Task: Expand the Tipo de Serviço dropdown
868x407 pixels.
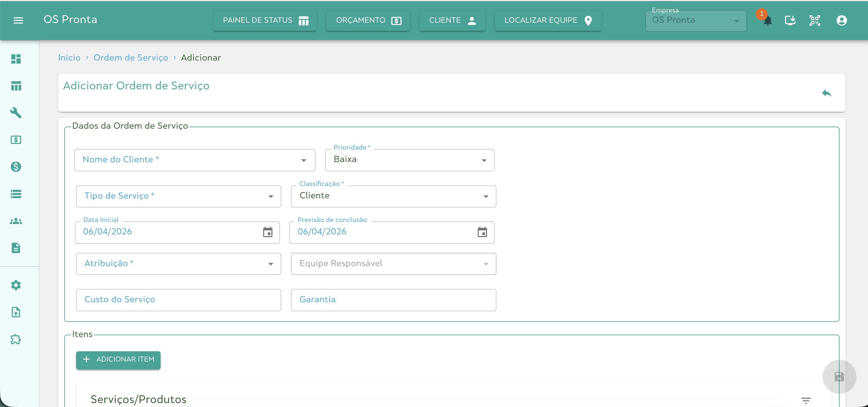Action: pos(178,196)
